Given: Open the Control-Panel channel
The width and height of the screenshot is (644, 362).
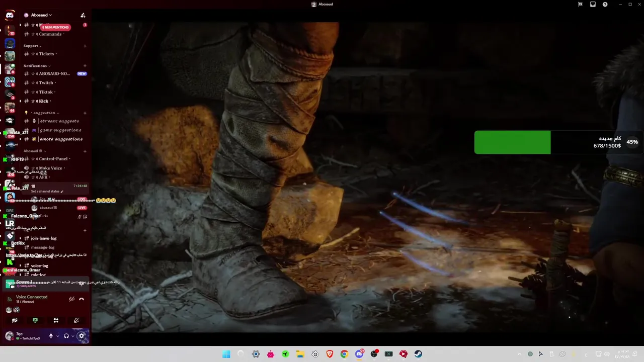Looking at the screenshot, I should click(53, 159).
